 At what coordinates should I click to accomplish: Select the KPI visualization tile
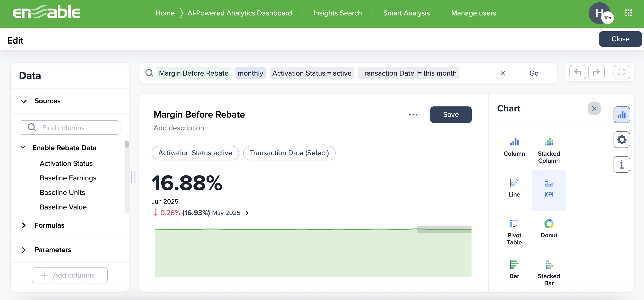tap(549, 190)
